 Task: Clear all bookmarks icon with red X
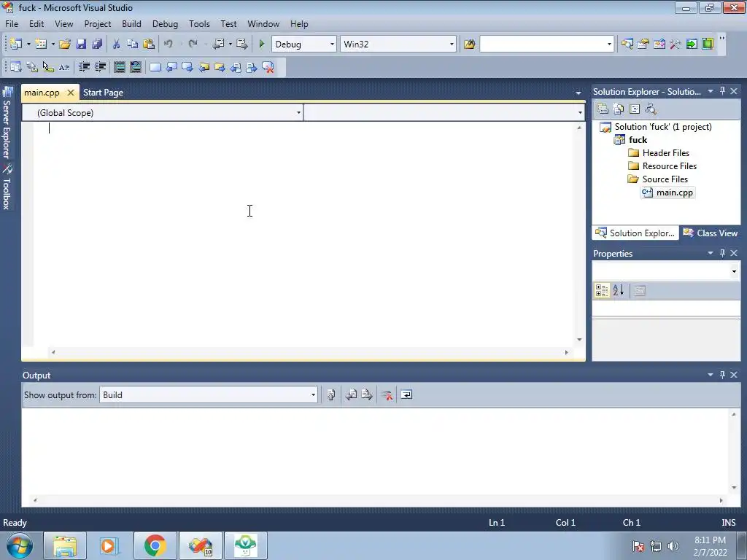click(268, 67)
